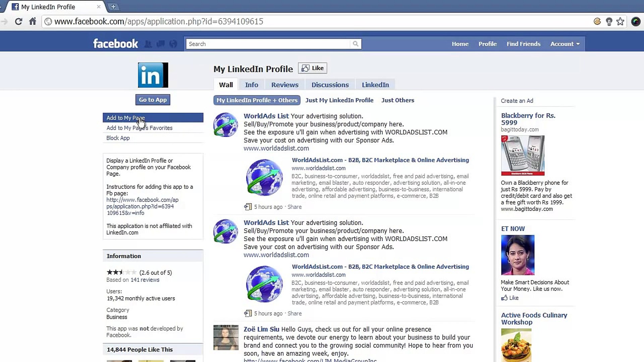Click the browser reload icon
The width and height of the screenshot is (644, 362).
pos(18,21)
